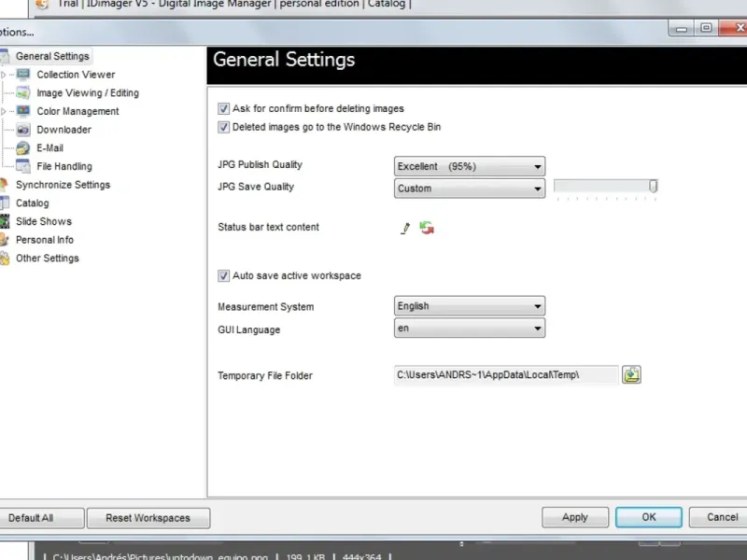This screenshot has width=747, height=560.
Task: Expand the Collection Viewer tree node
Action: (4, 75)
